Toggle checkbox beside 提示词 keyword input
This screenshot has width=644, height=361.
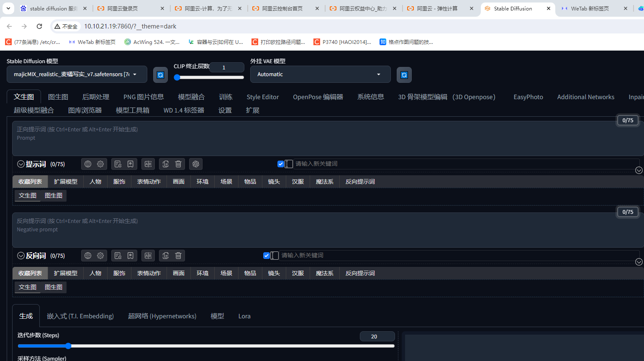281,164
